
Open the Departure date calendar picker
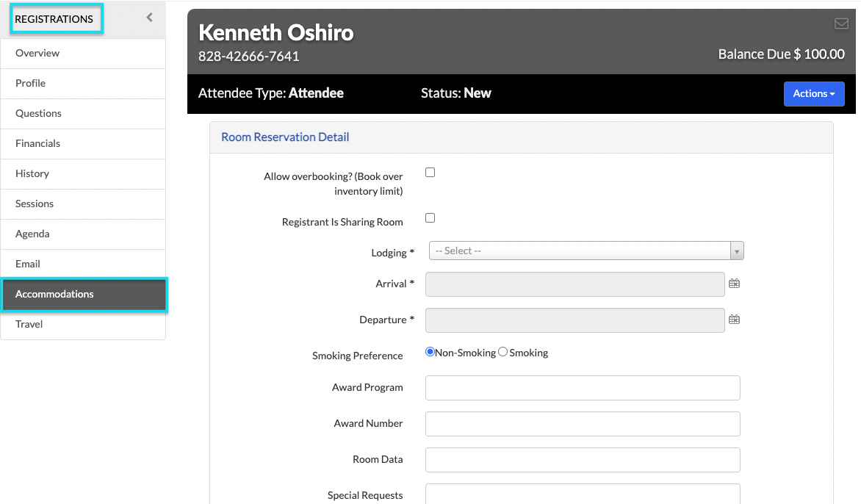(x=734, y=320)
